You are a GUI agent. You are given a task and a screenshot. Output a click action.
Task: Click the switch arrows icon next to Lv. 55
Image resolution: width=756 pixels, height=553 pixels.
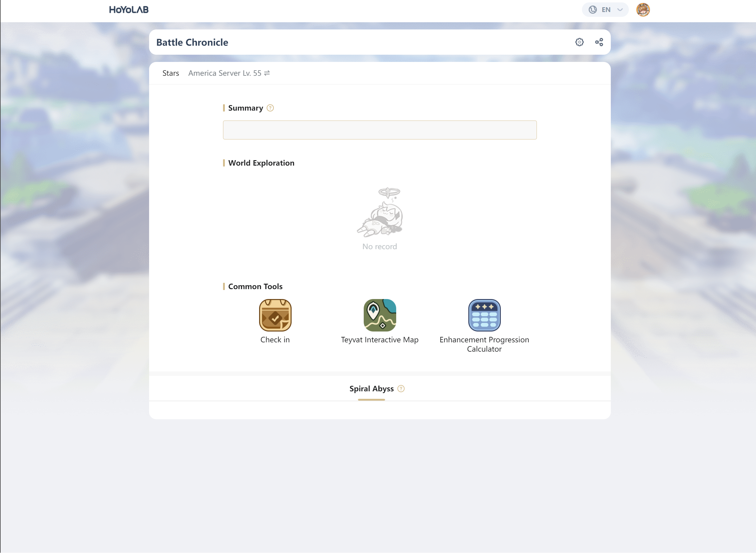coord(267,73)
